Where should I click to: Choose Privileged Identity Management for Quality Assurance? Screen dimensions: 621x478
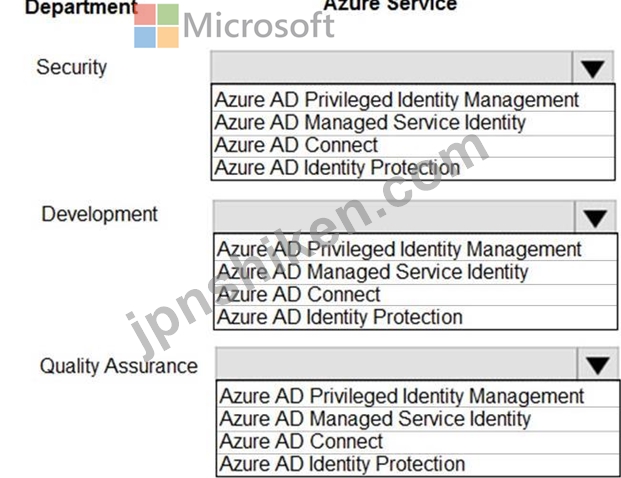point(418,395)
